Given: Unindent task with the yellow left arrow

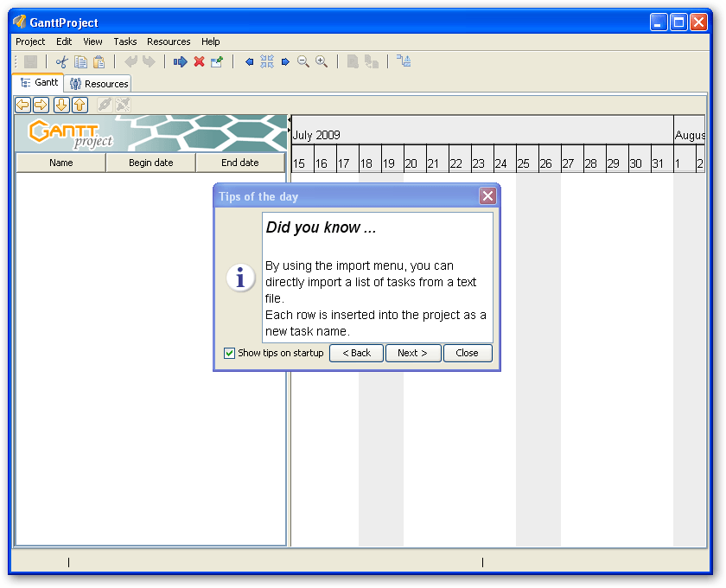Looking at the screenshot, I should 22,105.
